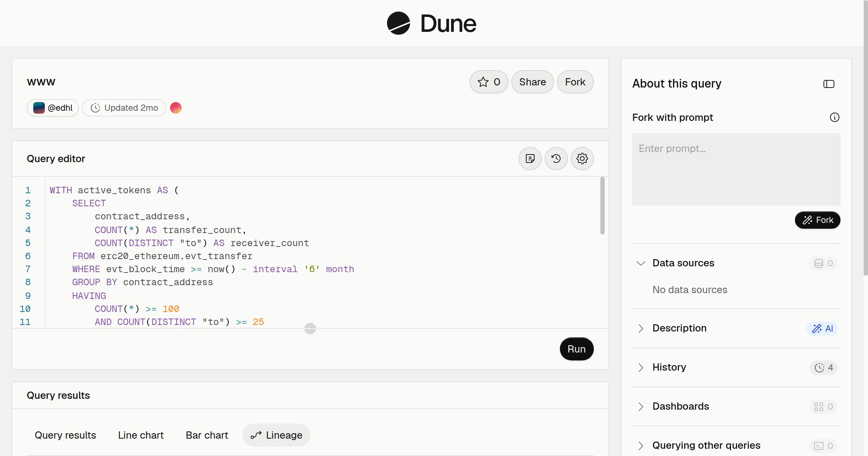This screenshot has width=868, height=456.
Task: Click the query editor vertical scrollbar
Action: coord(603,206)
